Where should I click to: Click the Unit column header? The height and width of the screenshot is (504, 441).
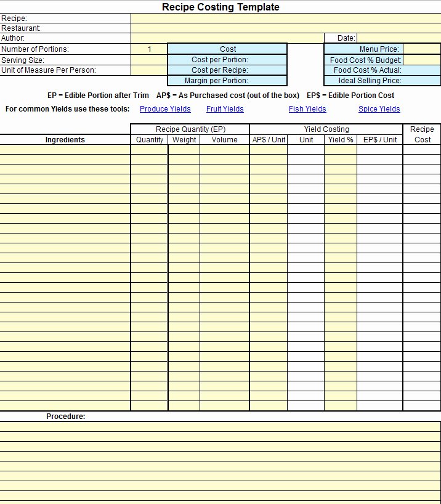306,140
